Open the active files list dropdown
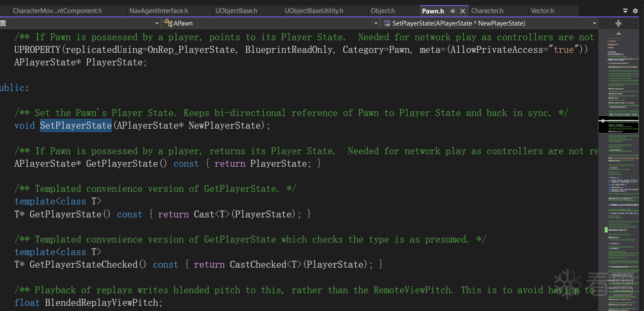644x311 pixels. pyautogui.click(x=625, y=11)
